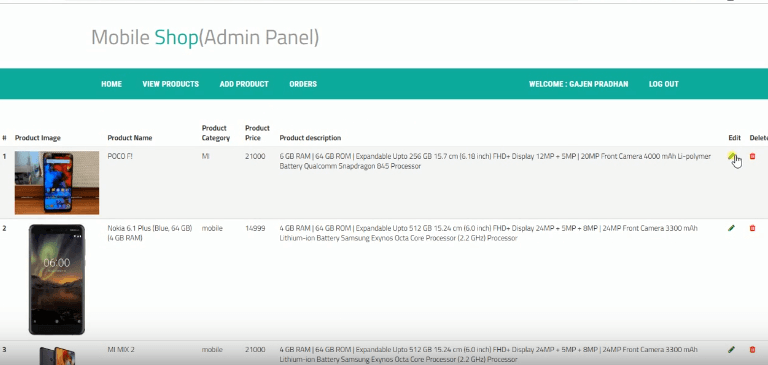Click Product Name column header
The width and height of the screenshot is (768, 365).
click(x=130, y=138)
